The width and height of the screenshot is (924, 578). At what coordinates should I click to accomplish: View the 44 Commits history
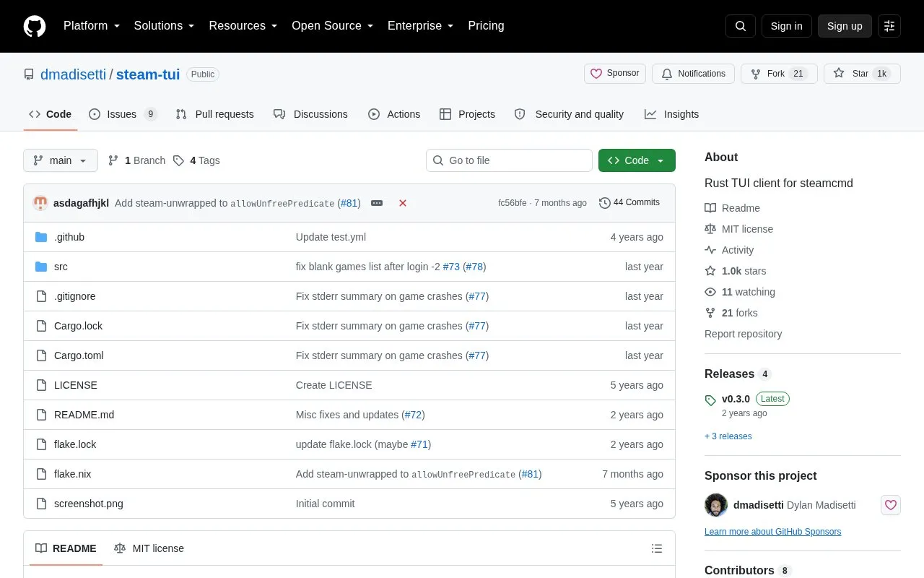[629, 203]
